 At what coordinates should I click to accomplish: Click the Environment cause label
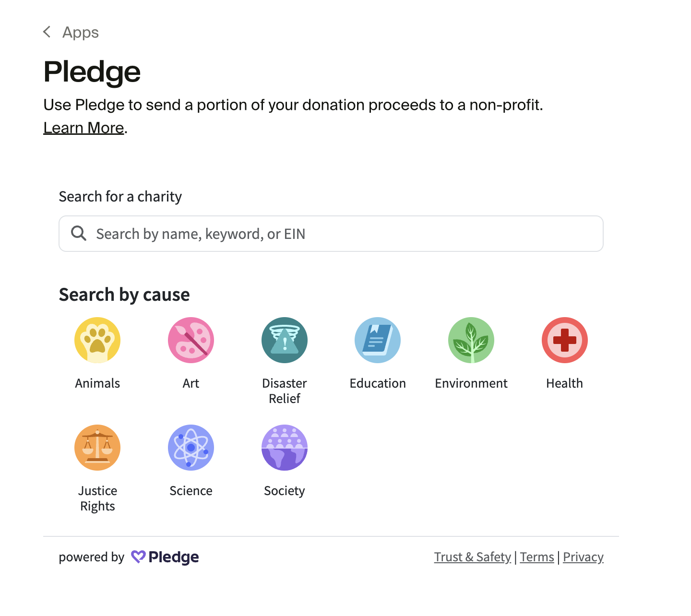(x=471, y=383)
